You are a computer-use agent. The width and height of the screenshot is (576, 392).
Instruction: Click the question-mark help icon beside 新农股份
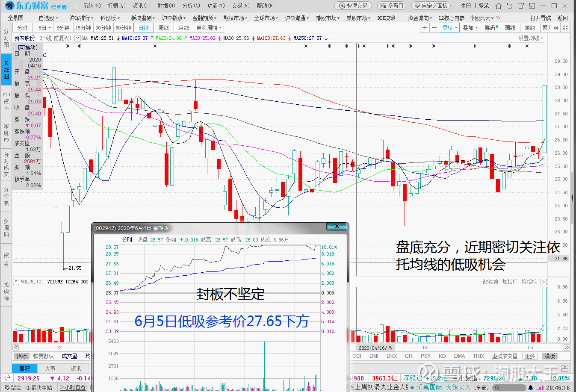78,38
